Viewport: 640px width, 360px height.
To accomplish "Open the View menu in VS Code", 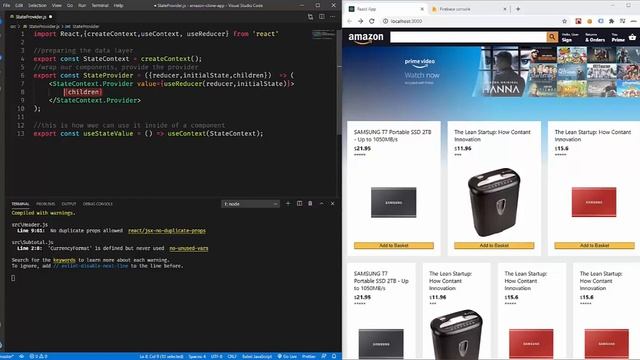I will (x=57, y=5).
